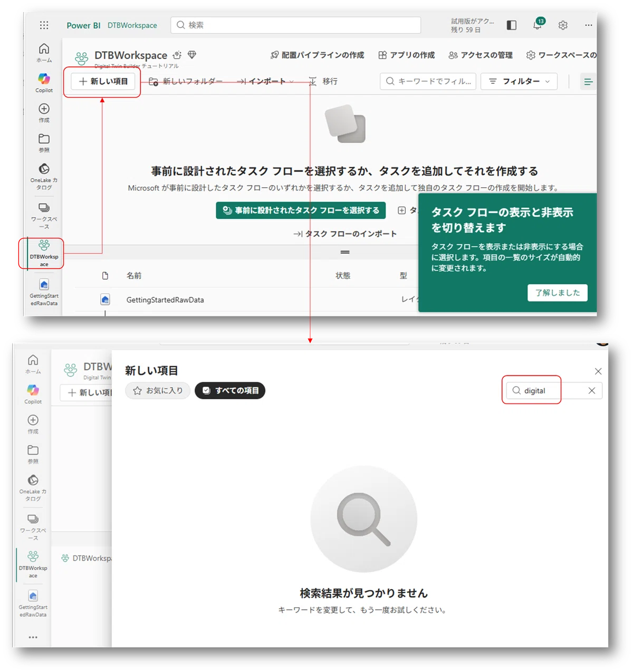633x672 pixels.
Task: Click the task flow resize handle bar
Action: [345, 252]
